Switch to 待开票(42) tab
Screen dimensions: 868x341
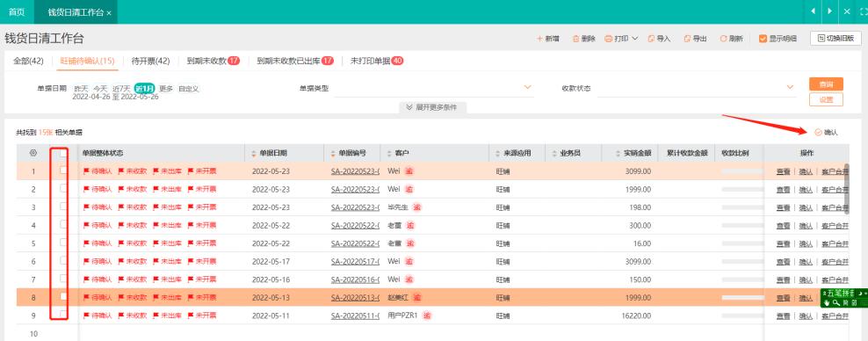pos(150,61)
